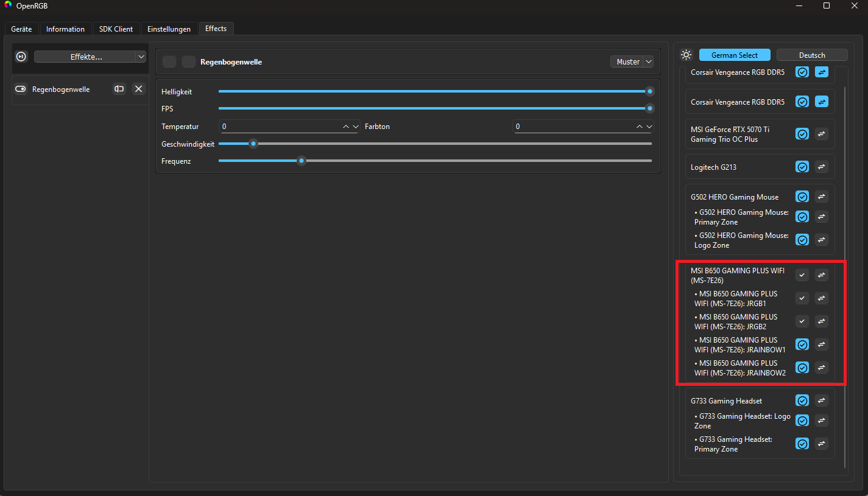Click the Helligkeit slider handle
This screenshot has width=868, height=496.
650,91
